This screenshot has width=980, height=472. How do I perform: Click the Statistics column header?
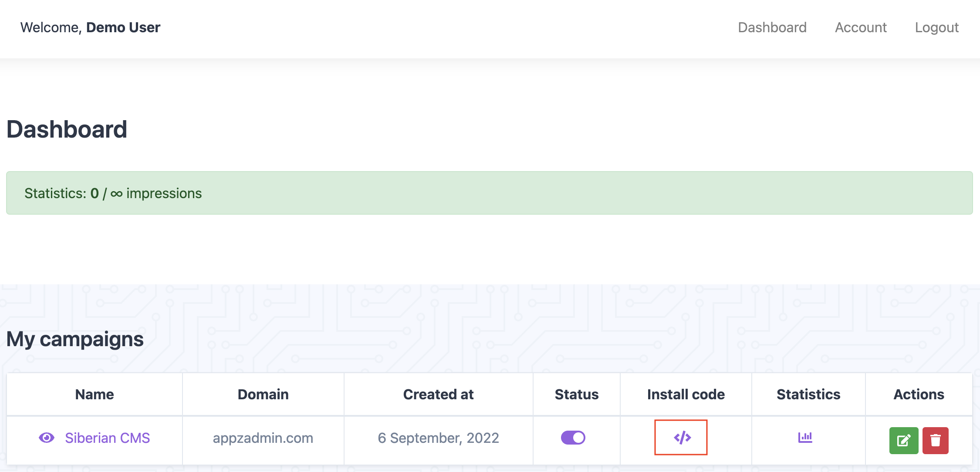(x=808, y=394)
